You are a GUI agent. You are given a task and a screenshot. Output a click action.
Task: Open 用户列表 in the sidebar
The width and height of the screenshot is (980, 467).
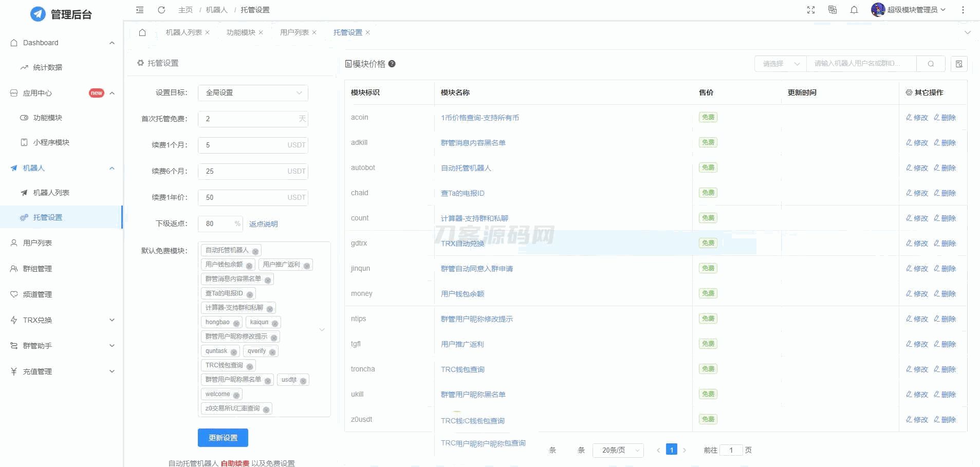(x=38, y=243)
